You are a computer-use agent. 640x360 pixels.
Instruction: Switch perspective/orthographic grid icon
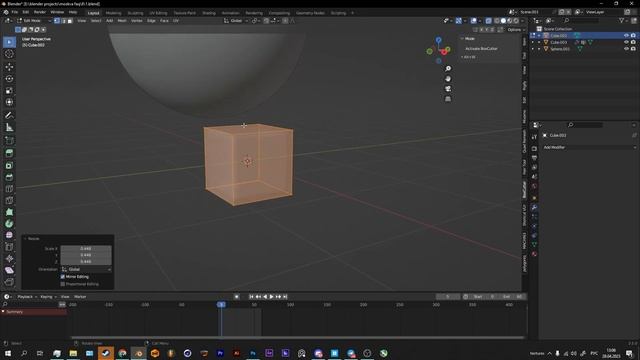coord(448,99)
